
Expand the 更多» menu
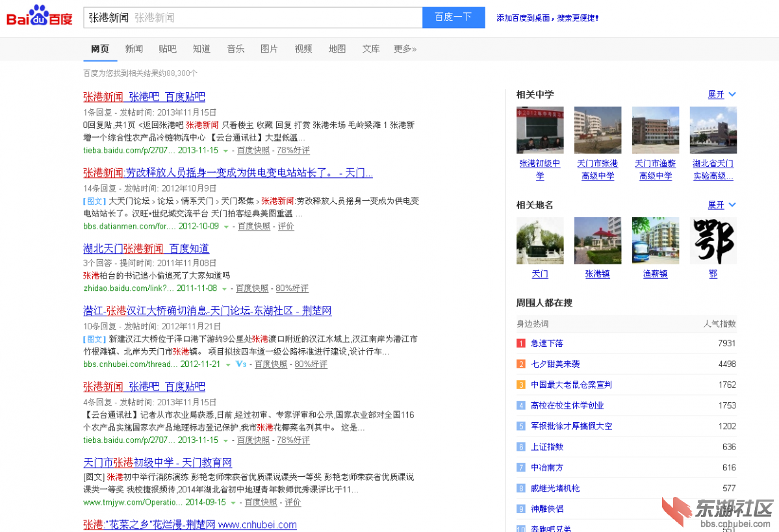click(x=405, y=49)
